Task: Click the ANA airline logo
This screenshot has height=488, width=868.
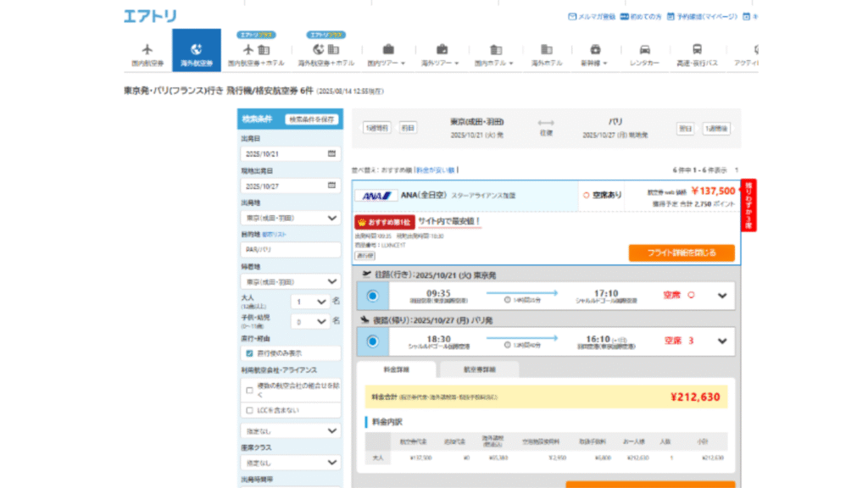Action: tap(376, 196)
